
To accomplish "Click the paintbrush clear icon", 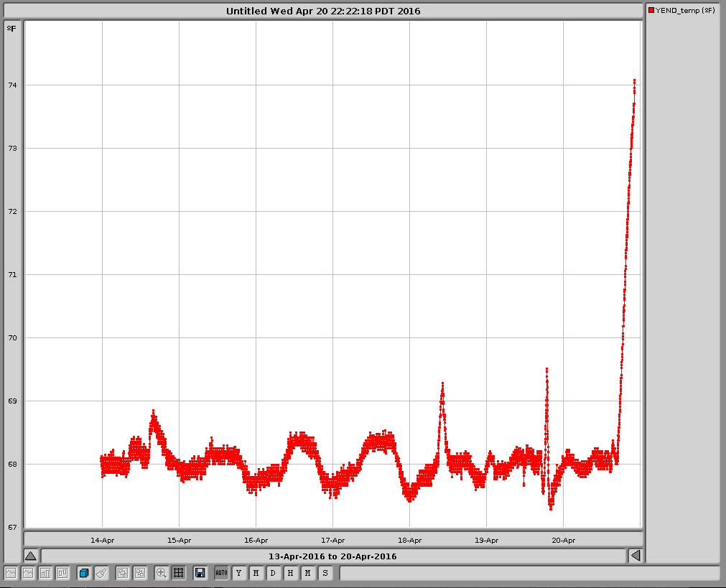I will click(101, 573).
